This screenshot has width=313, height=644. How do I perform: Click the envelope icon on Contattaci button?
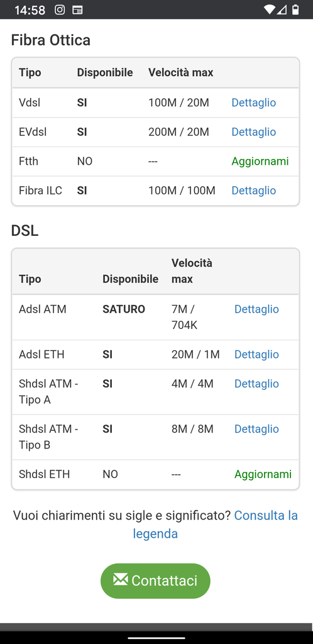(120, 579)
